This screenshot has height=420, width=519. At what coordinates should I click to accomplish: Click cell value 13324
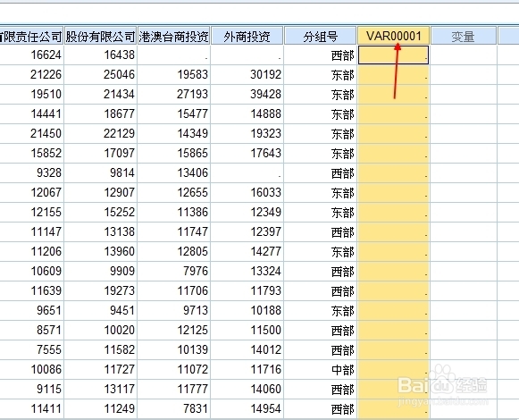coord(266,271)
